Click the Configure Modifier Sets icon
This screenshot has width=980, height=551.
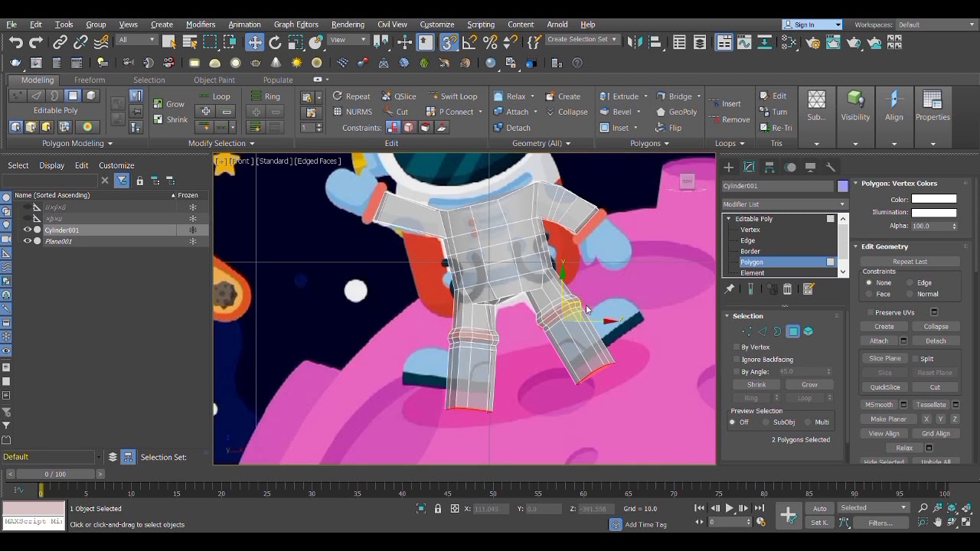tap(808, 289)
